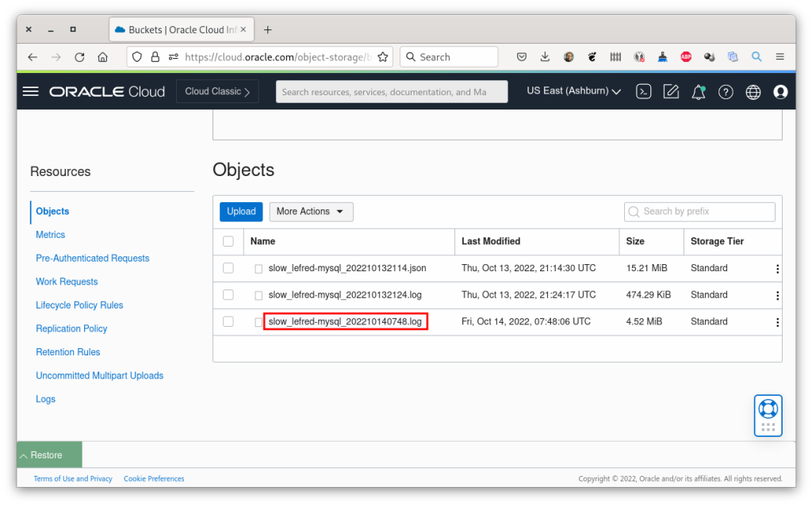Open the help question mark icon
This screenshot has width=812, height=506.
click(x=726, y=92)
